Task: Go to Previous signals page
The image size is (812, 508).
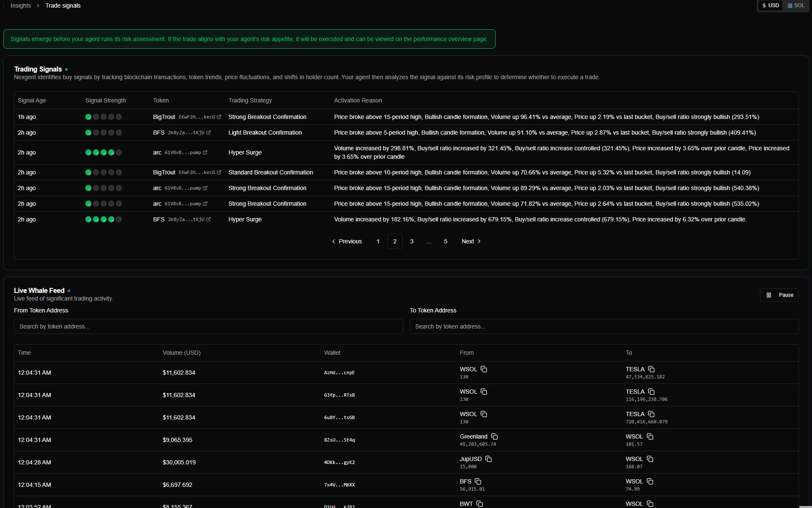Action: (347, 241)
